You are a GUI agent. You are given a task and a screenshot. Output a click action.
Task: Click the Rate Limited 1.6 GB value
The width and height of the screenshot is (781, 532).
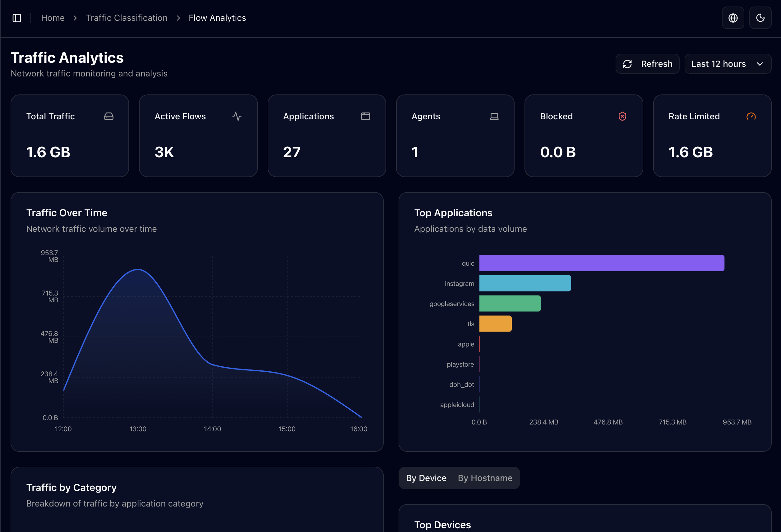point(691,152)
